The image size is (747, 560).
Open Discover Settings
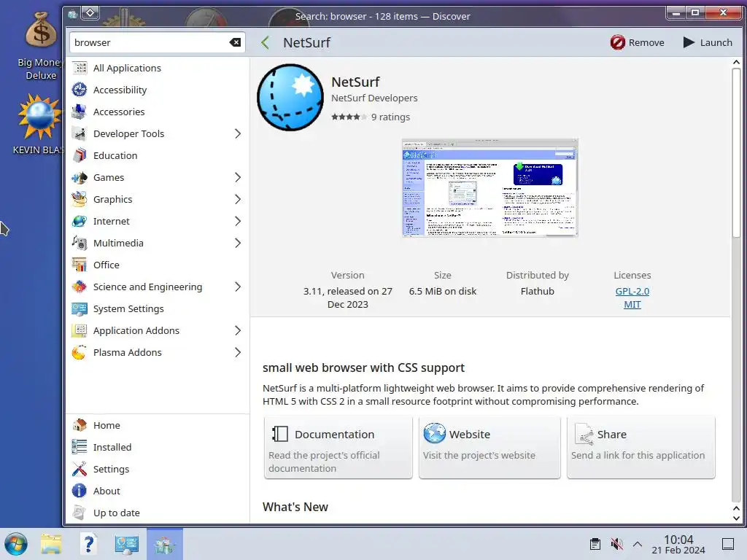[x=158, y=469]
